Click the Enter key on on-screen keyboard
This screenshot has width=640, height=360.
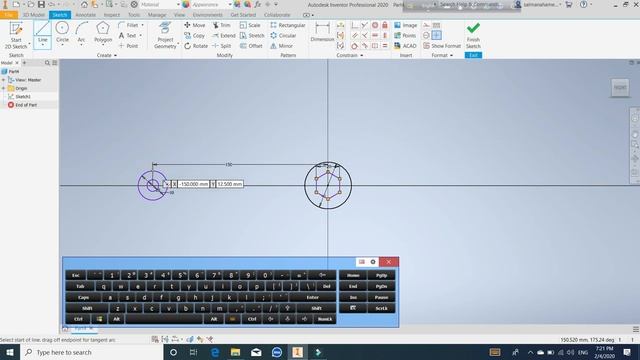[313, 298]
